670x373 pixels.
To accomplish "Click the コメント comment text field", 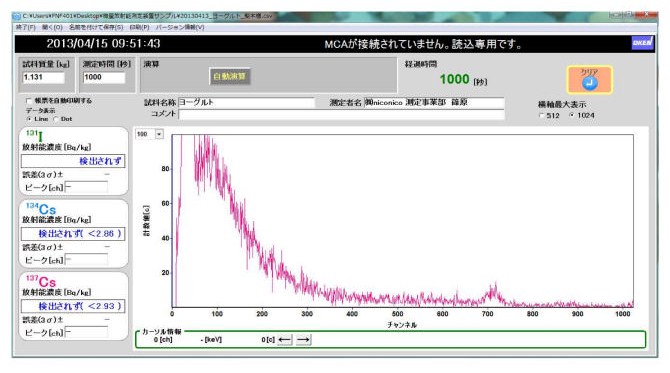I will [341, 114].
